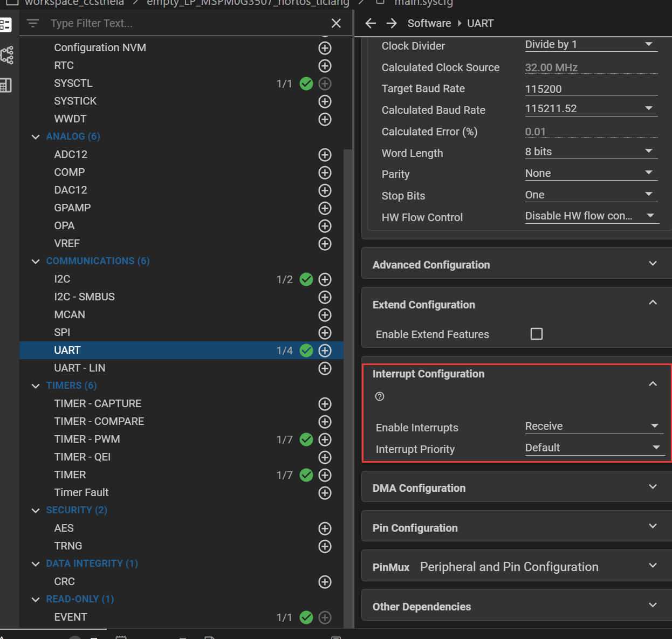Enable Extend Features checkbox
The image size is (672, 639).
[537, 334]
